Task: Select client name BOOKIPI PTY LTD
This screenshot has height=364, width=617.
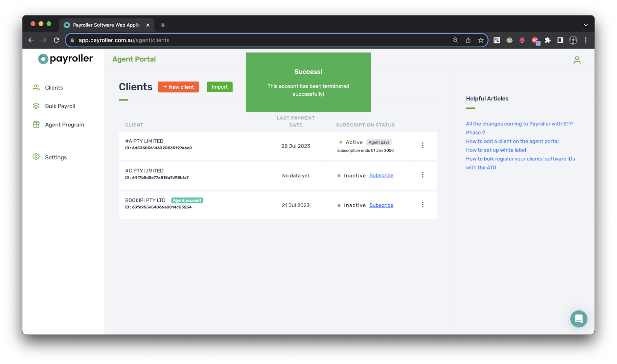Action: pos(145,201)
